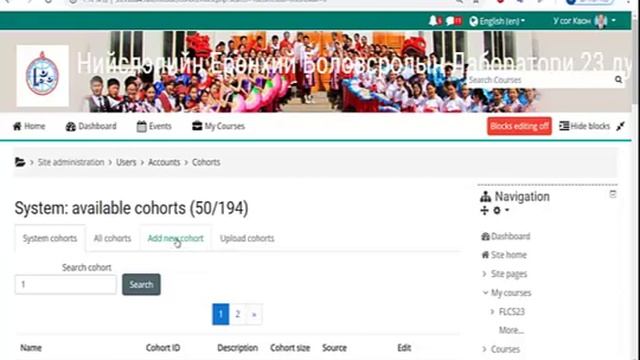Open Users breadcrumb link

tap(126, 162)
